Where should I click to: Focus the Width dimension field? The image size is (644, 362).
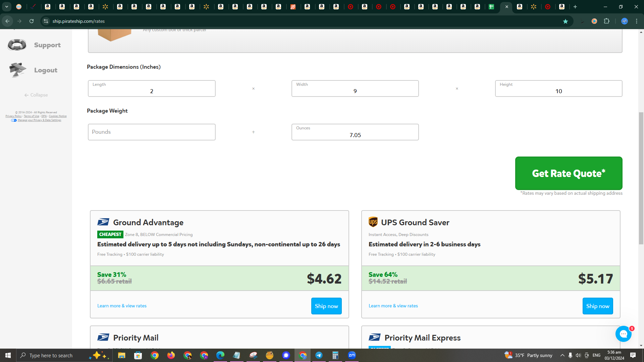[x=355, y=88]
